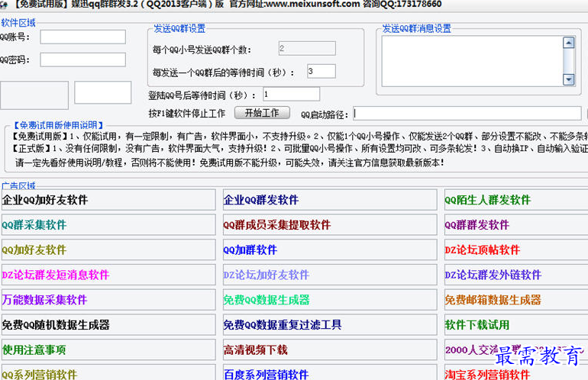Screen dimensions: 588x380
Task: Open the 使用注意事项 button
Action: coord(108,349)
